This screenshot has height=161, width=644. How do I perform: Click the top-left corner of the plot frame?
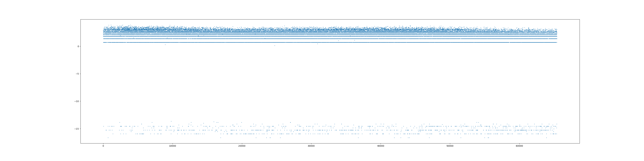(x=80, y=19)
